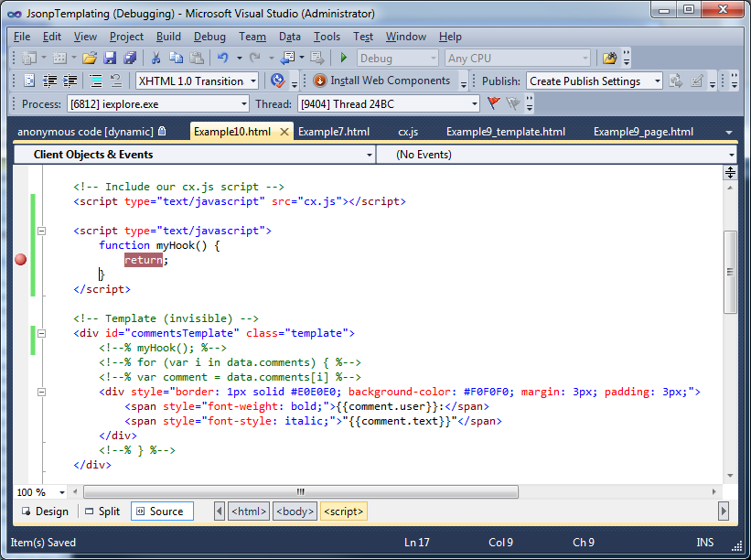This screenshot has width=751, height=560.
Task: Open the Thread 24BC dropdown
Action: pos(474,104)
